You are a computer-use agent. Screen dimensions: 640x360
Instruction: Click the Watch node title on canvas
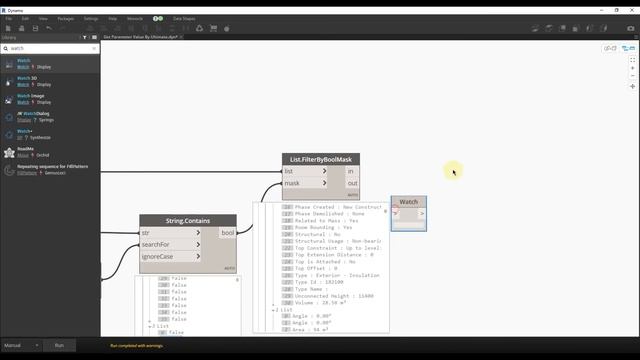[x=409, y=202]
